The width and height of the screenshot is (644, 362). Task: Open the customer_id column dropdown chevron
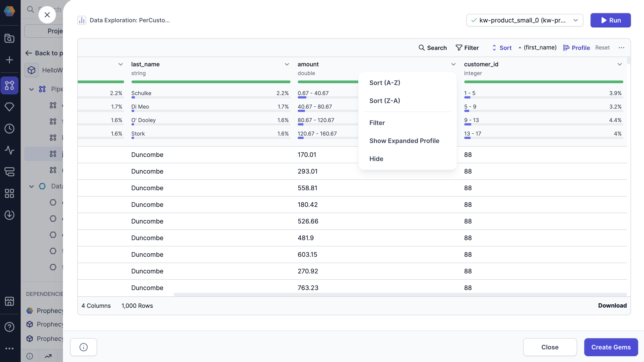pyautogui.click(x=620, y=64)
